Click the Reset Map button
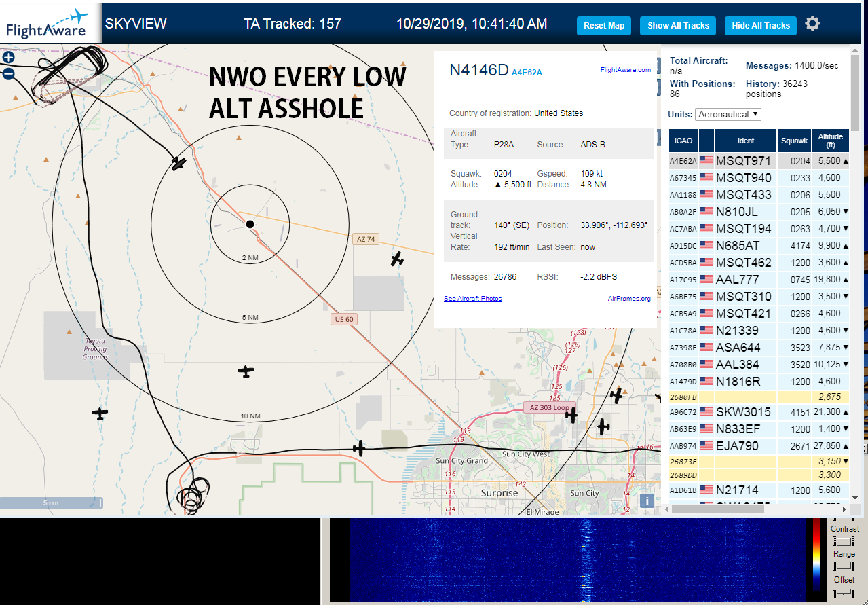868x605 pixels. (x=604, y=26)
